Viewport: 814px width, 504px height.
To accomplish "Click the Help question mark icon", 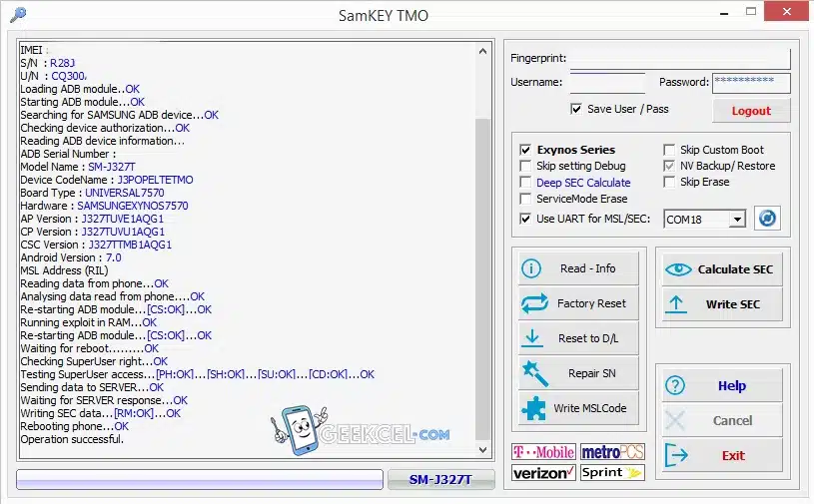I will [x=675, y=386].
